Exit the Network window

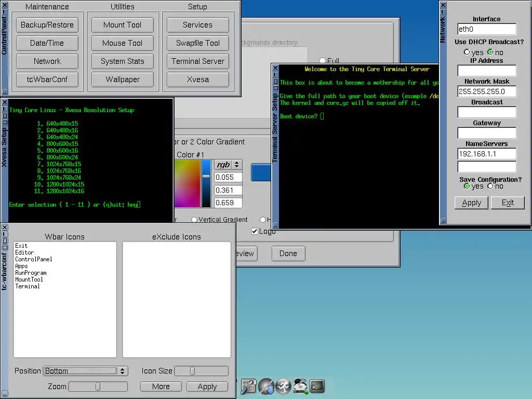tap(508, 203)
